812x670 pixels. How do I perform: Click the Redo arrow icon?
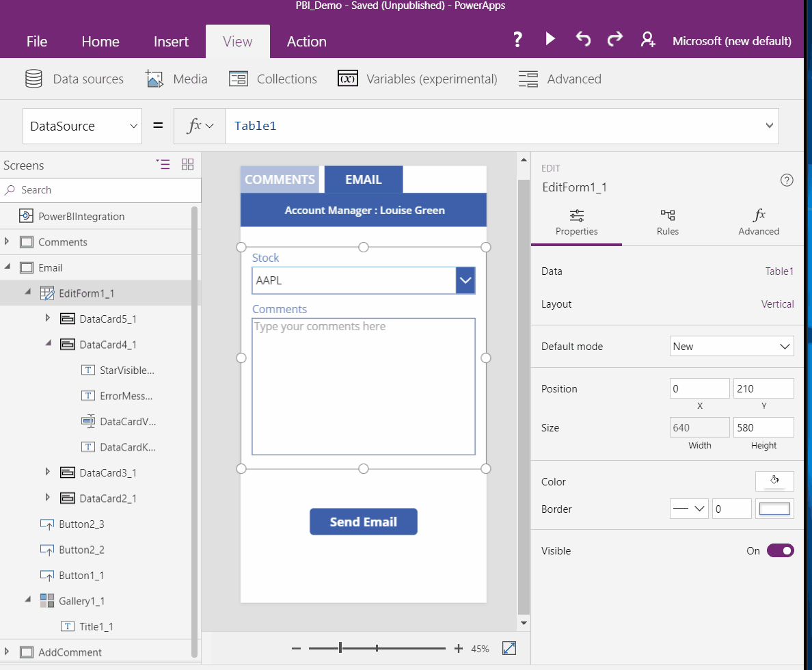tap(615, 40)
